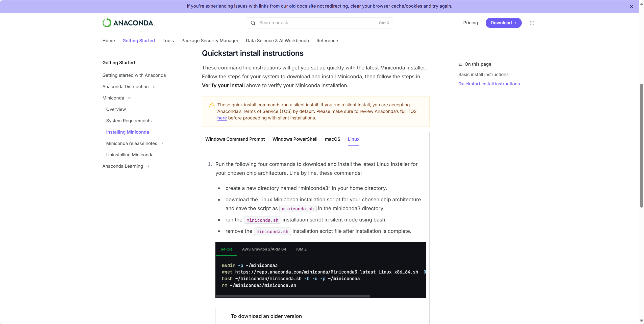Choose AWS Graviton 2/ARM 64 code tab
The width and height of the screenshot is (644, 324).
pos(264,249)
